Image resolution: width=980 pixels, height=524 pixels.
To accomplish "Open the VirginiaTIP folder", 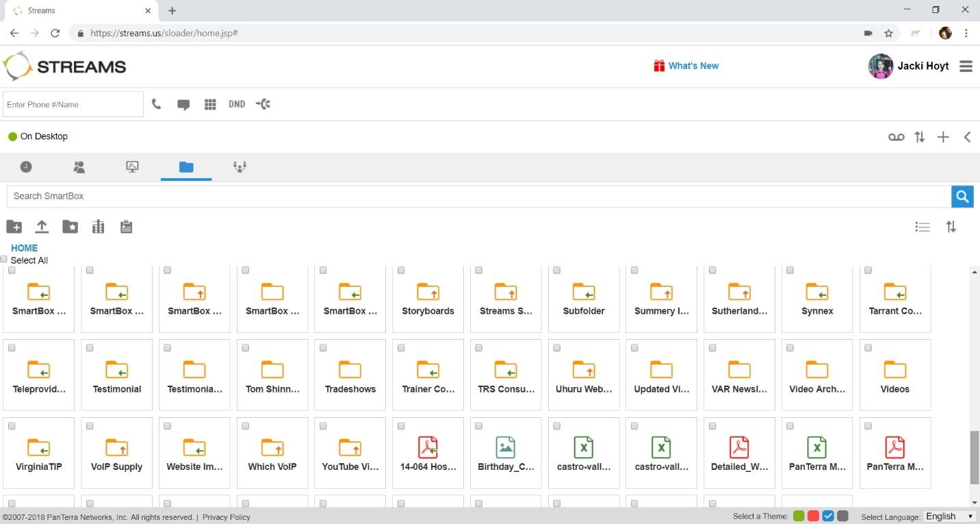I will click(39, 449).
